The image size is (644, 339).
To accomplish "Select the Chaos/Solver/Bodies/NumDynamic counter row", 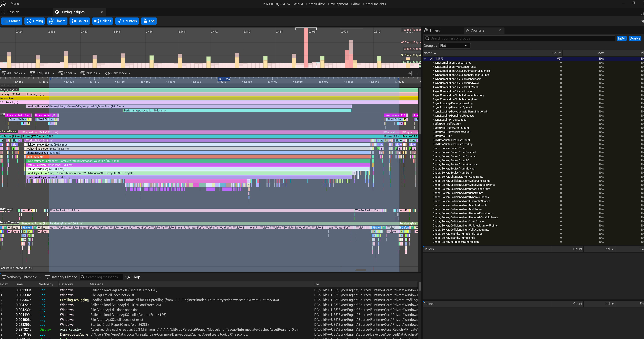I will pos(533,156).
